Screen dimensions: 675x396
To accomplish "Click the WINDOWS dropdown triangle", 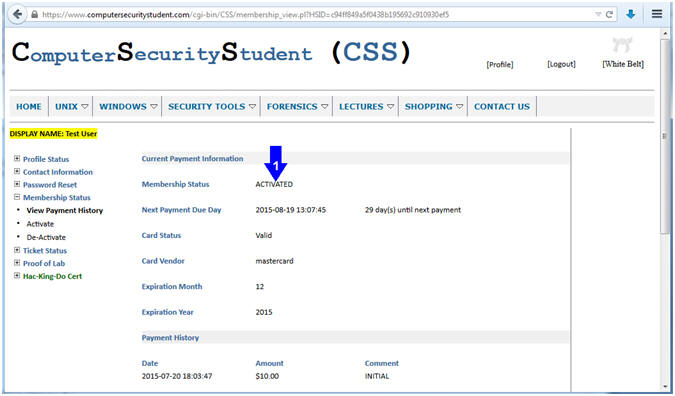I will [x=154, y=106].
